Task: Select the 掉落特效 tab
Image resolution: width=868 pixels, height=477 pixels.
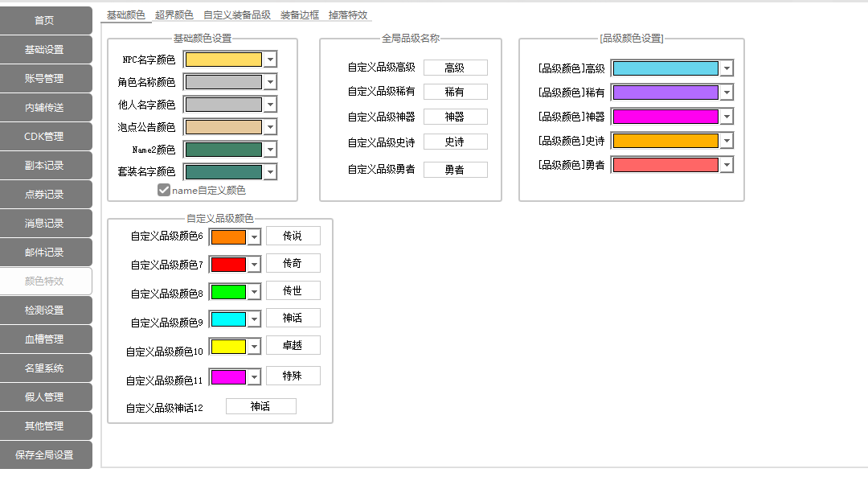Action: (348, 15)
